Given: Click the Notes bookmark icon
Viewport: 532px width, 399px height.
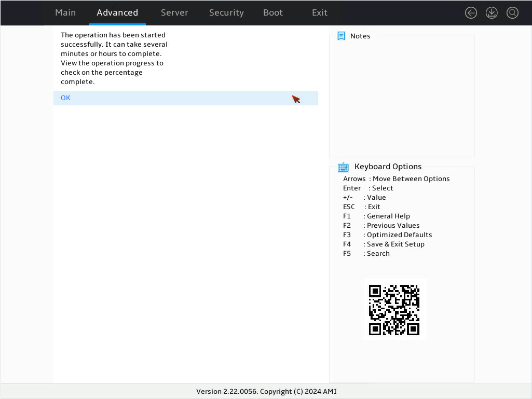Looking at the screenshot, I should 342,36.
